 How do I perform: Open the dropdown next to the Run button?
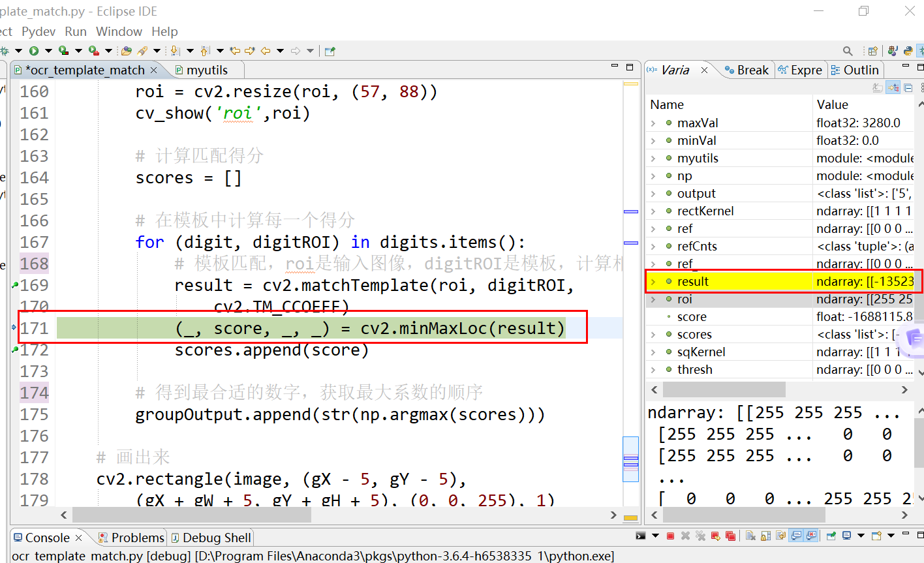[48, 50]
